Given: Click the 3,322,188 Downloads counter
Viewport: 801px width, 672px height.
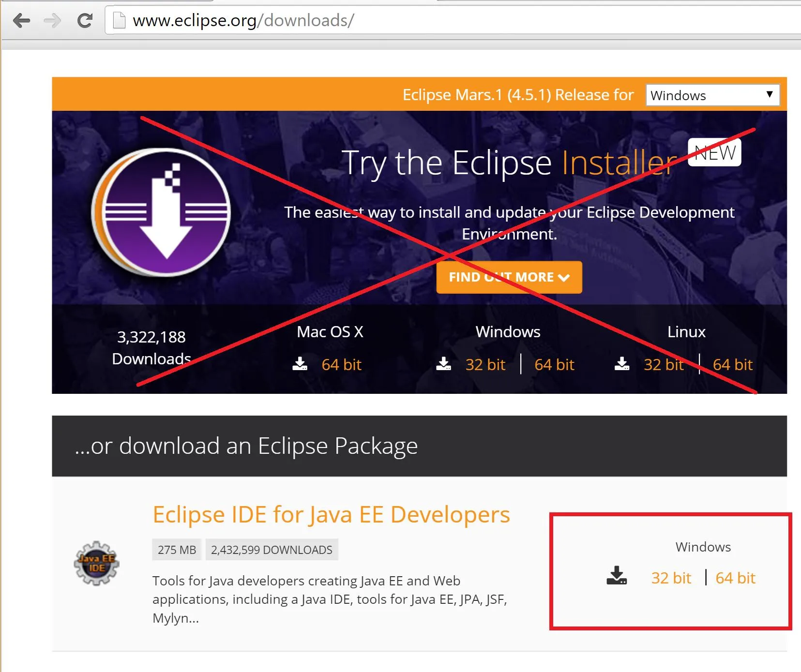Looking at the screenshot, I should click(x=151, y=347).
